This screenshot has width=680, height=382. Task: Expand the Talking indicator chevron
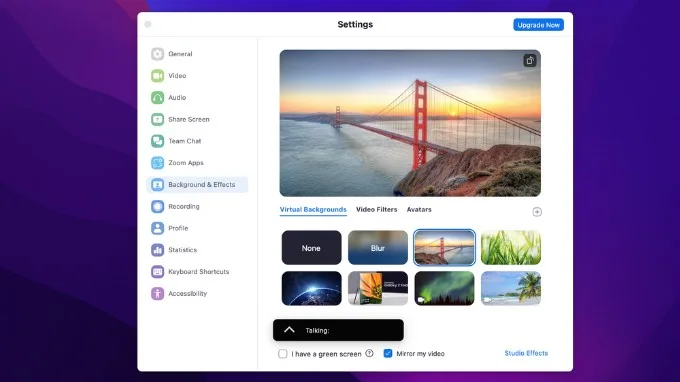[x=289, y=330]
